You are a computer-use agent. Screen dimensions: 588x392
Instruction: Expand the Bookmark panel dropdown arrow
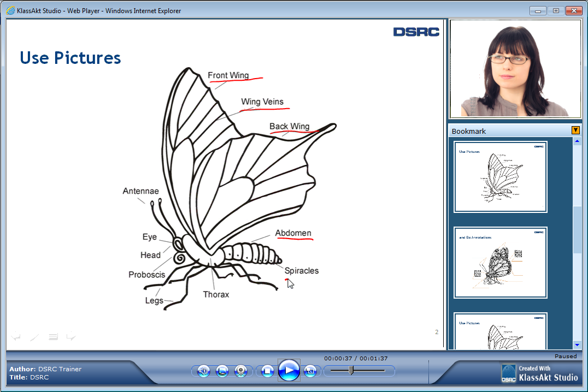tap(575, 130)
